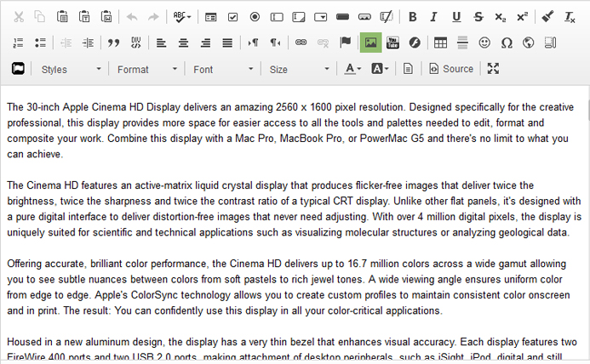
Task: Insert a bulleted list
Action: pos(40,43)
